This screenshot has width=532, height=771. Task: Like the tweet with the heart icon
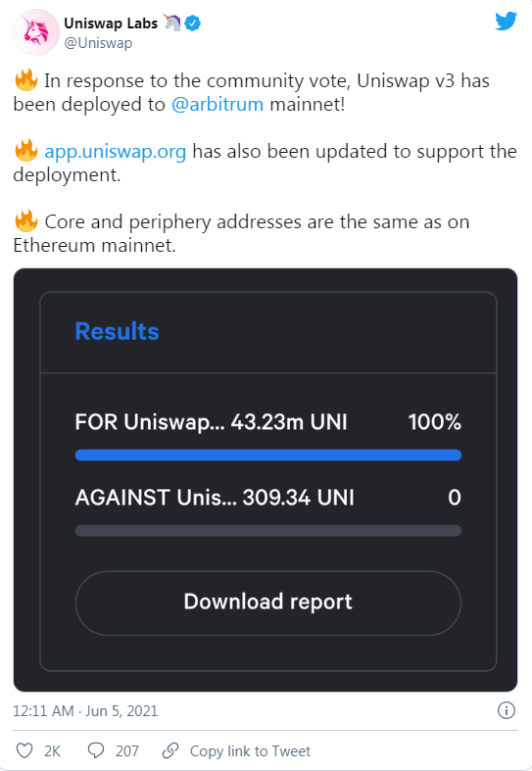24,750
